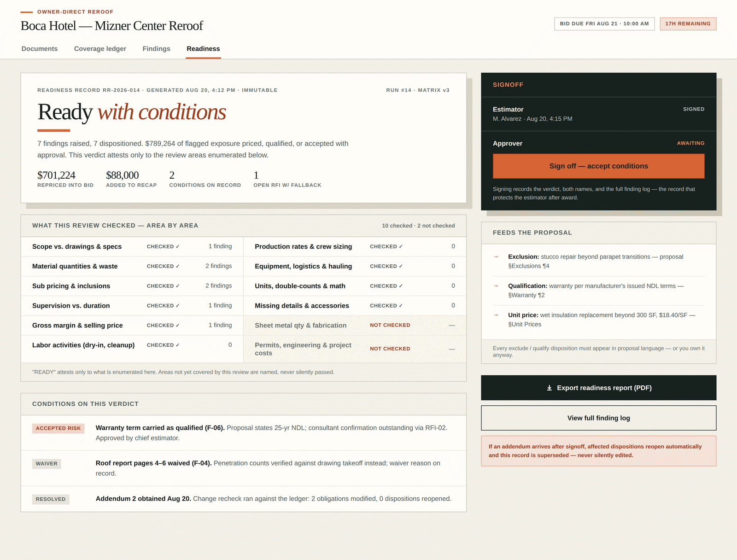Image resolution: width=737 pixels, height=560 pixels.
Task: Click the addendum supersede warning notice
Action: [598, 451]
